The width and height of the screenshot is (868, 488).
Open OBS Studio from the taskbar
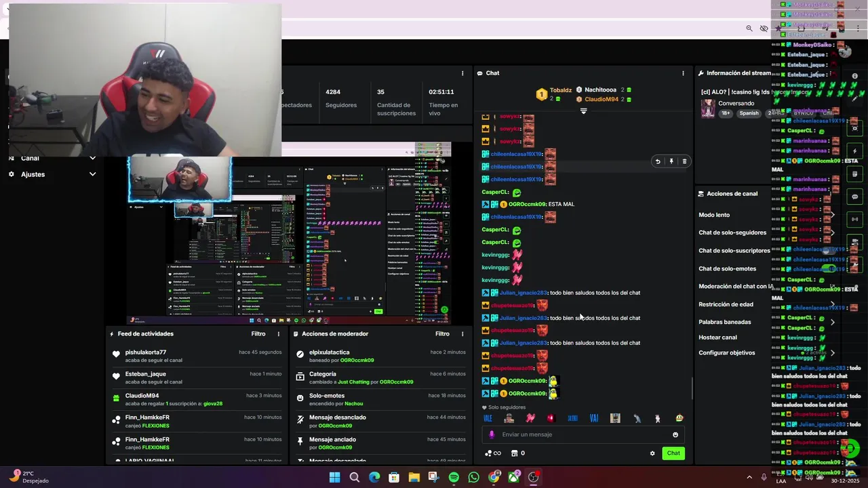coord(534,477)
